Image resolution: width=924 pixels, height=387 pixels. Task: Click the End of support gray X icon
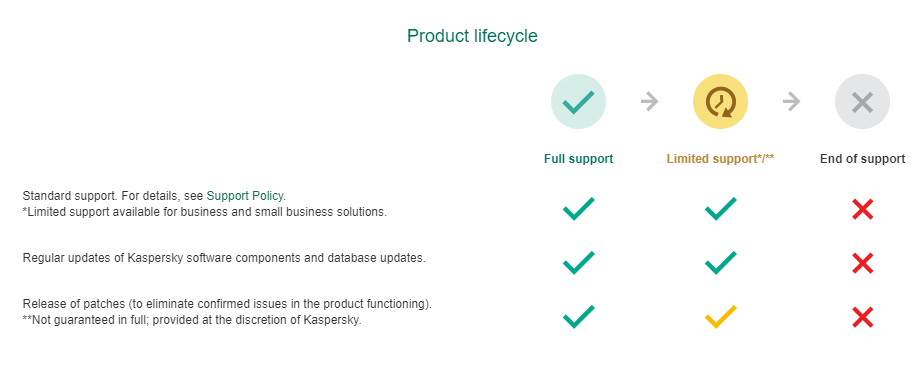pyautogui.click(x=862, y=101)
